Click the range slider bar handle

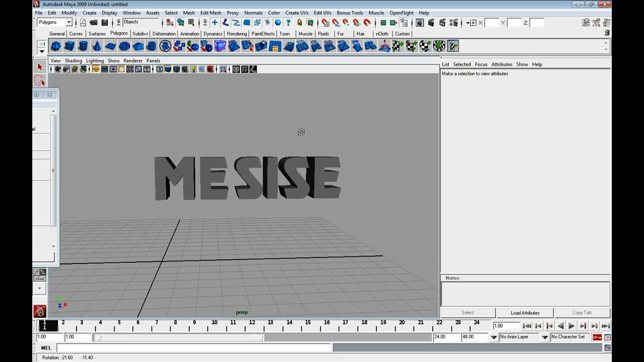coord(179,337)
